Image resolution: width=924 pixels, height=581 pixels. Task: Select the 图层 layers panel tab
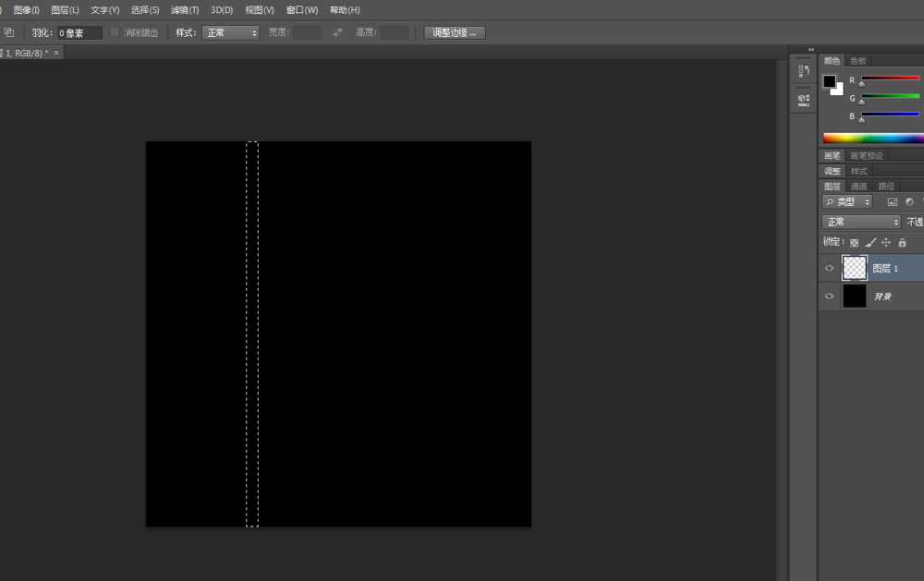[833, 187]
